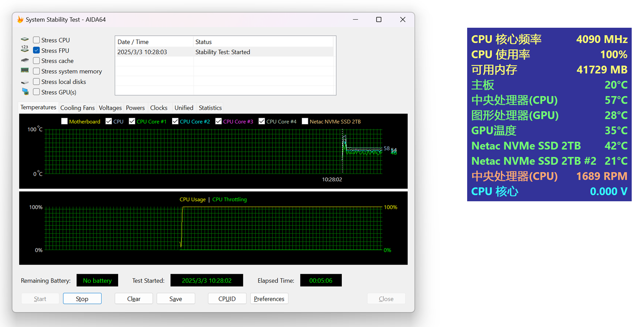
Task: Click the disk drive icon beside Stress local disks
Action: coord(25,82)
